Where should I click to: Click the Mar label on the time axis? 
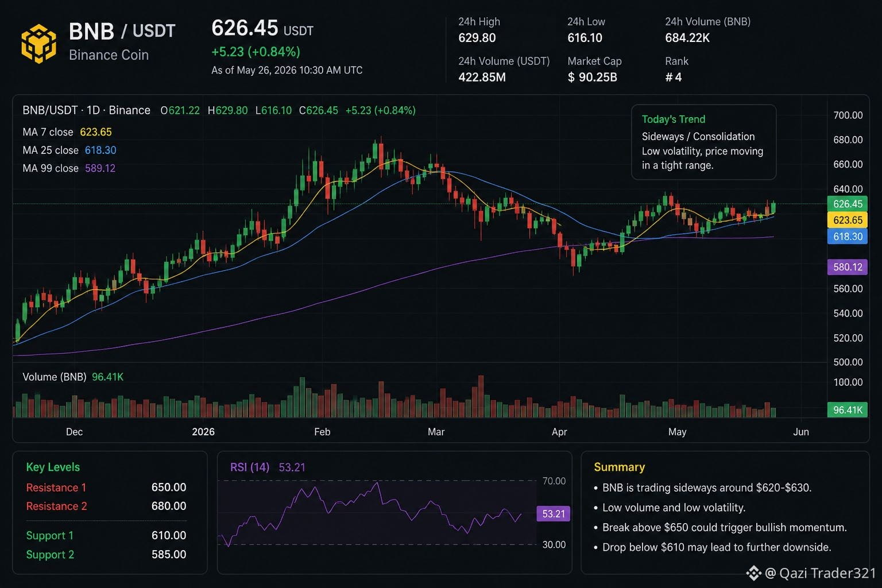436,432
